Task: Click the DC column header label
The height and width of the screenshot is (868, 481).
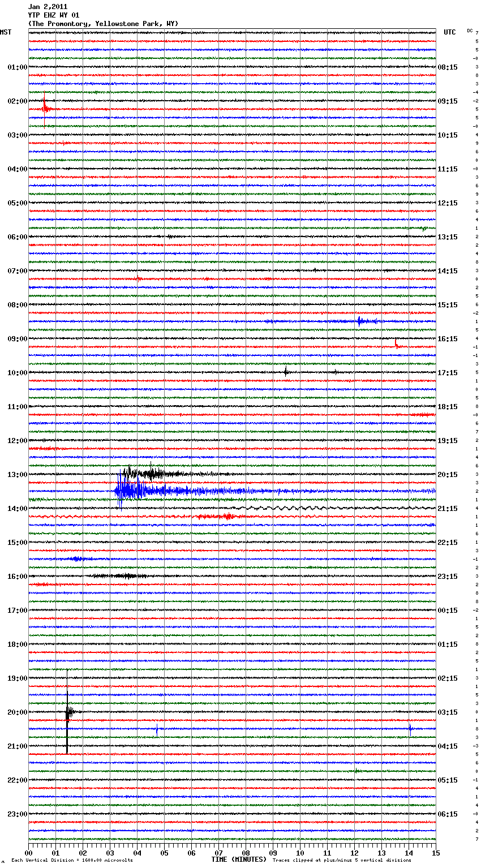Action: pos(470,31)
